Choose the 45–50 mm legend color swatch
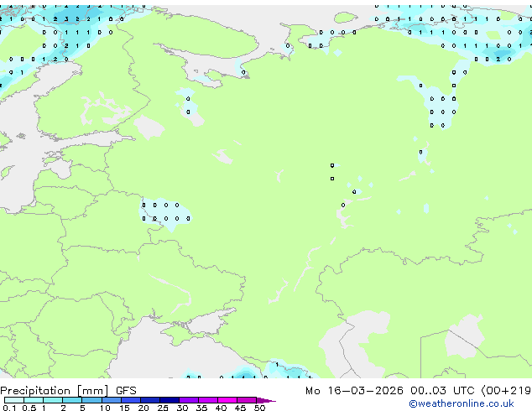 click(247, 400)
